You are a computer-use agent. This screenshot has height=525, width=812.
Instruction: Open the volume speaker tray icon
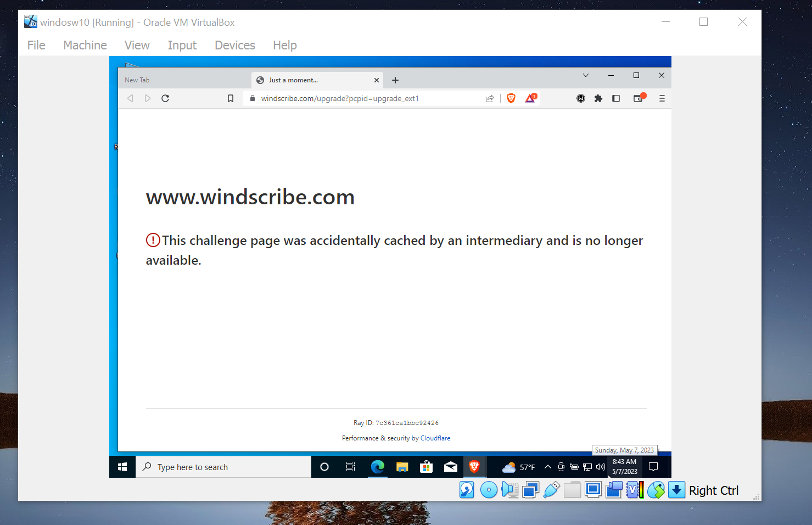pyautogui.click(x=601, y=467)
